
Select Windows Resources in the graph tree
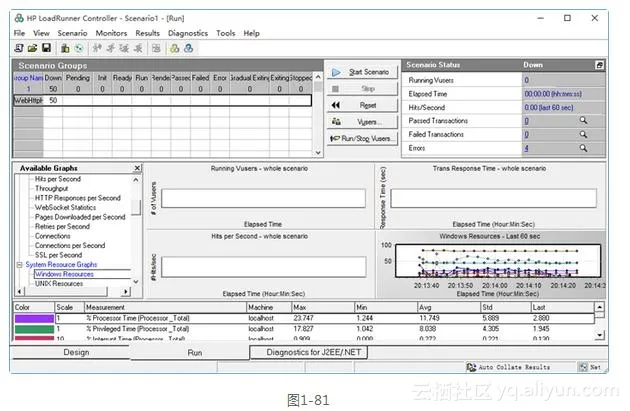click(x=64, y=274)
